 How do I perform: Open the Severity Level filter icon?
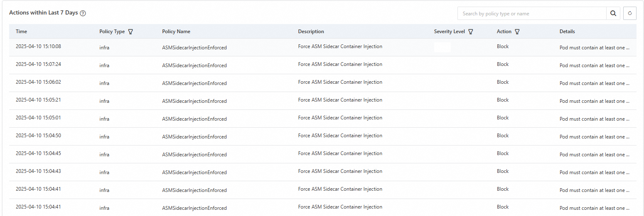click(x=471, y=32)
